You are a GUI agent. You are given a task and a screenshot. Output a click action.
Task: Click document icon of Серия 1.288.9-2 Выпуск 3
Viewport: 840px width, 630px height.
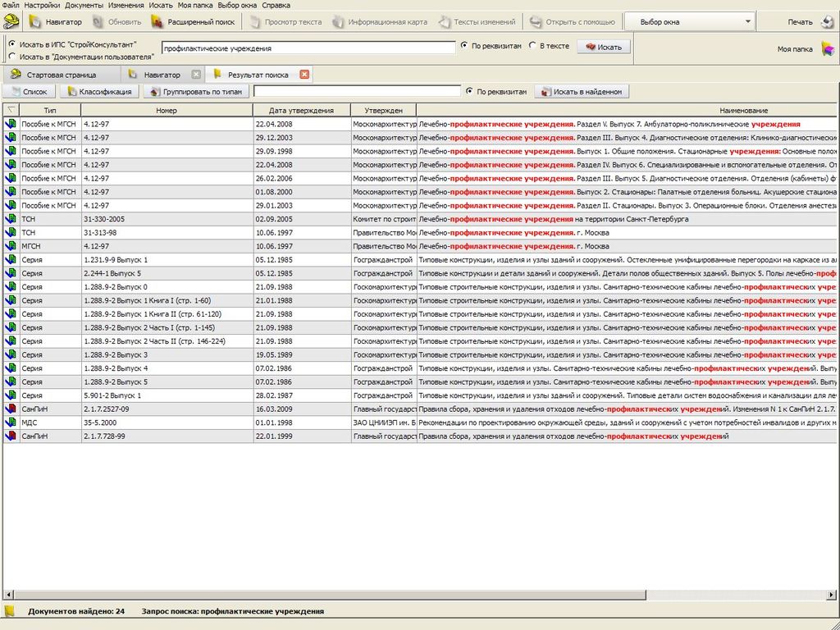pos(11,354)
